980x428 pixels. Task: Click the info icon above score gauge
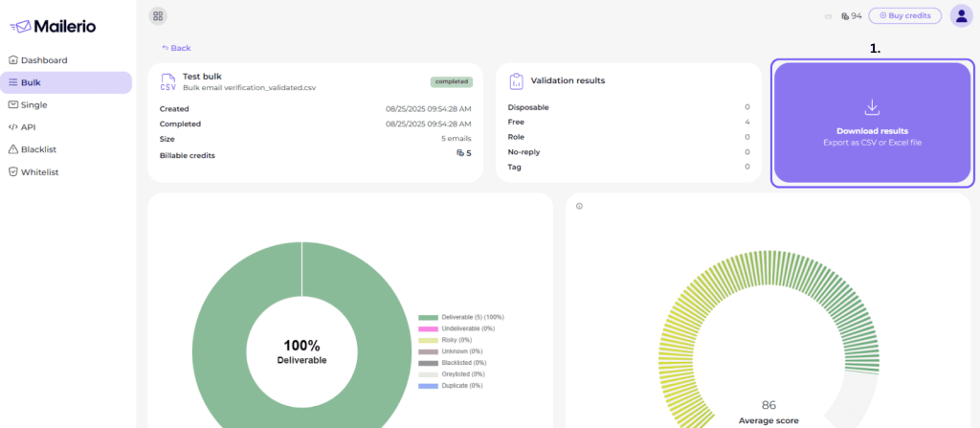(x=579, y=206)
